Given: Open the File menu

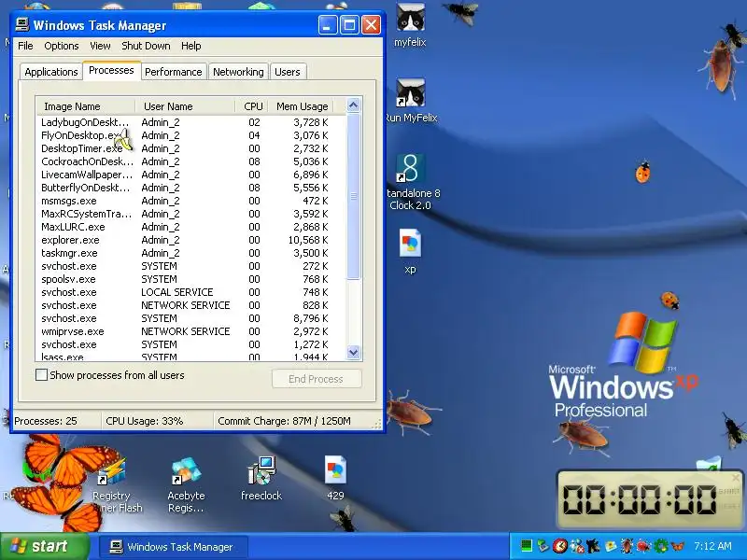Looking at the screenshot, I should point(25,46).
